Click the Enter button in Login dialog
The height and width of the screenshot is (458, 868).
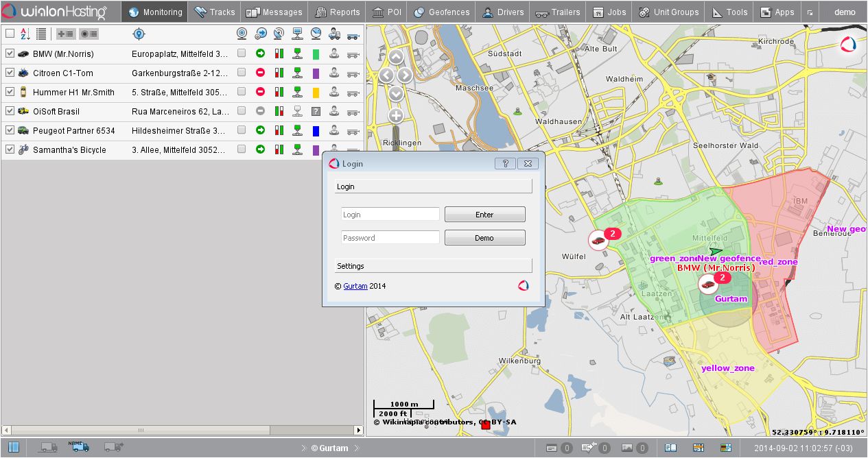point(485,215)
